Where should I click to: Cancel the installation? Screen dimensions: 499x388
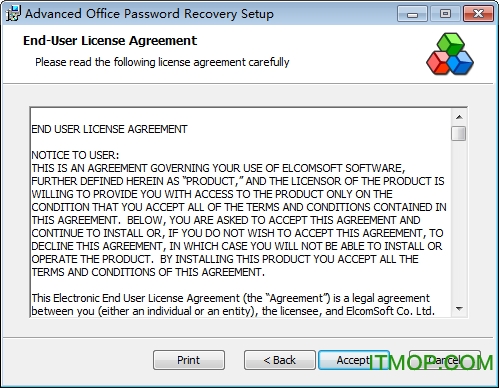click(x=445, y=360)
